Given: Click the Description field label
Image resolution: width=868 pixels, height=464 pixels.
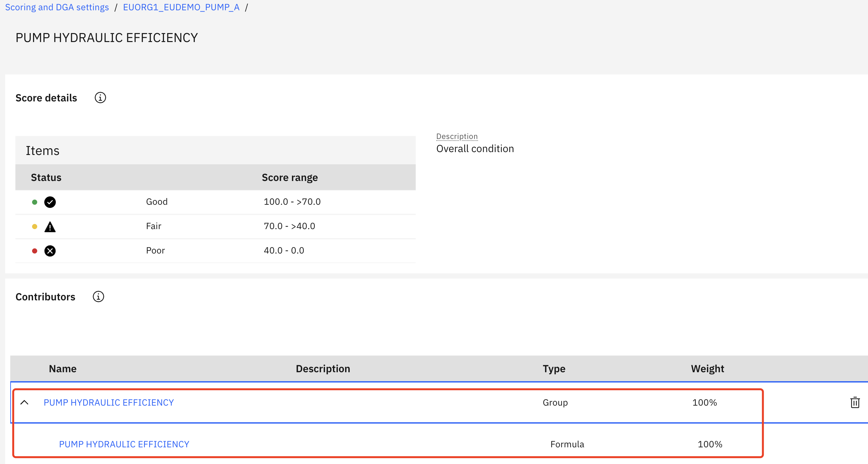Looking at the screenshot, I should click(457, 136).
